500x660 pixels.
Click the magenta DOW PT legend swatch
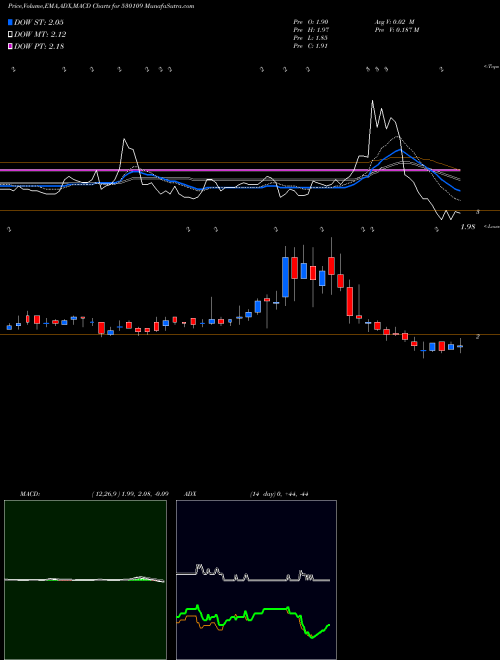10,47
